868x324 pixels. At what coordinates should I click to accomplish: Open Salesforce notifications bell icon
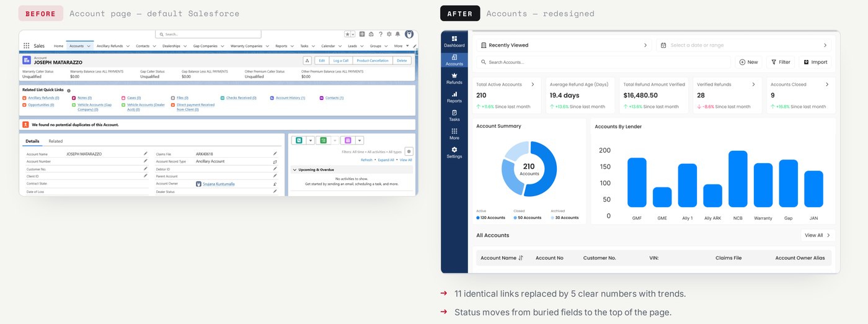click(x=397, y=35)
